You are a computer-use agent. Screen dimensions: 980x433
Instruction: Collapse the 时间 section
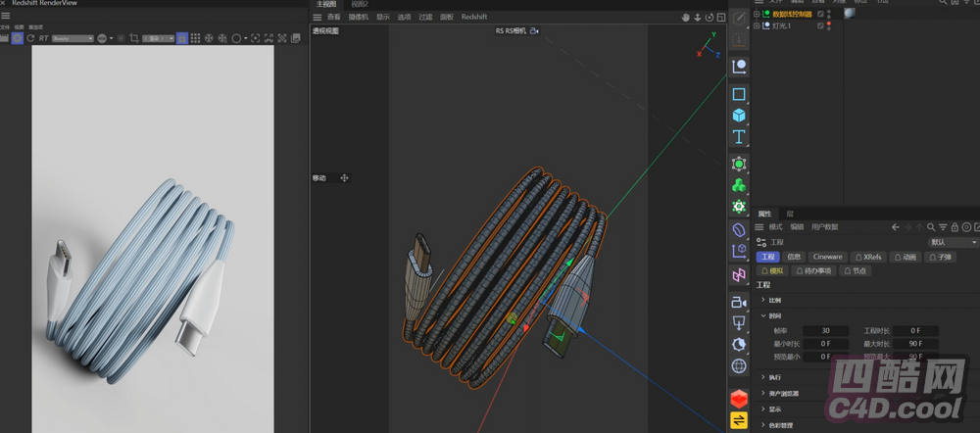(763, 316)
